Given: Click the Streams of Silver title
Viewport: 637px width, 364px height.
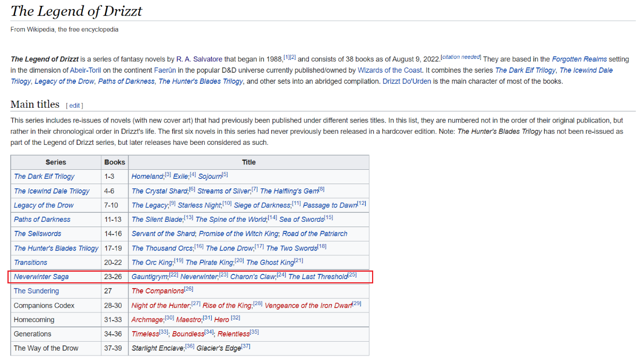Looking at the screenshot, I should (224, 190).
